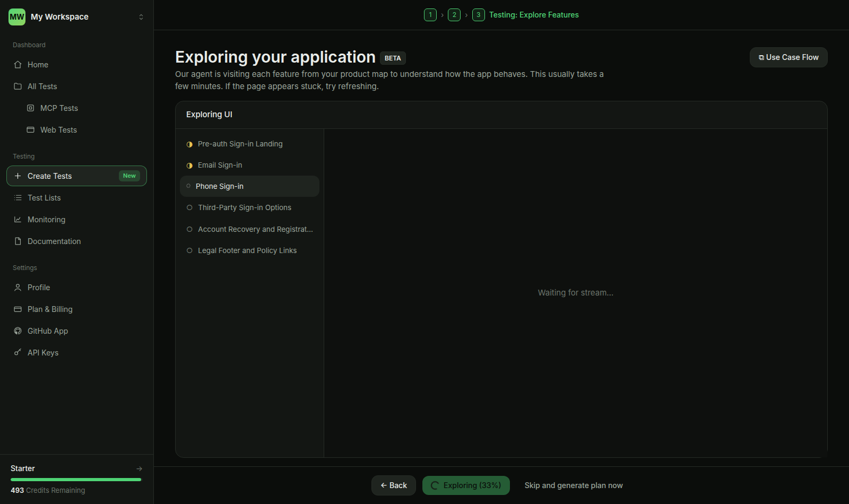This screenshot has height=504, width=849.
Task: Open the API Keys page
Action: (76, 353)
